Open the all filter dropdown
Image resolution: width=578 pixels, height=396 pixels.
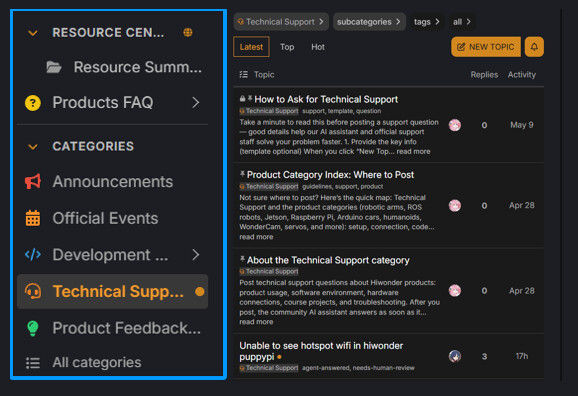[462, 22]
